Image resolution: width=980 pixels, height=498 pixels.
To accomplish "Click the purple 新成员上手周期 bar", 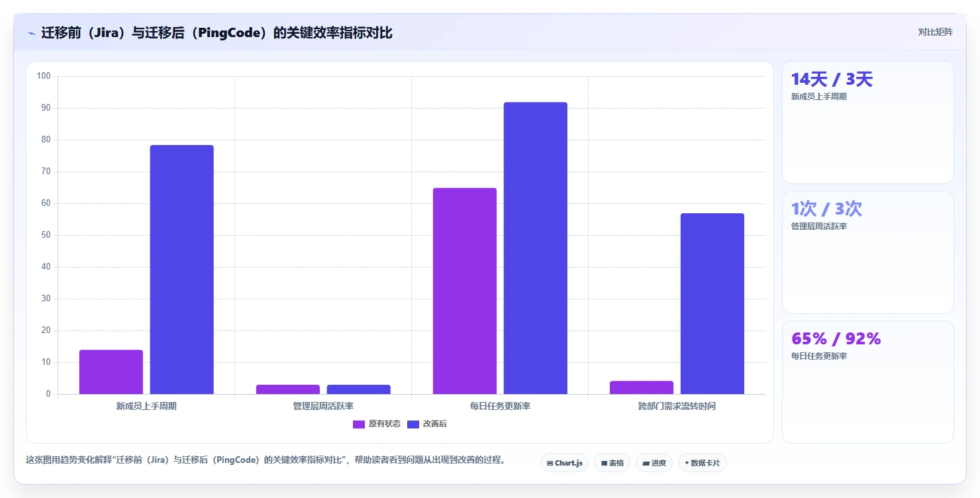I will [111, 372].
